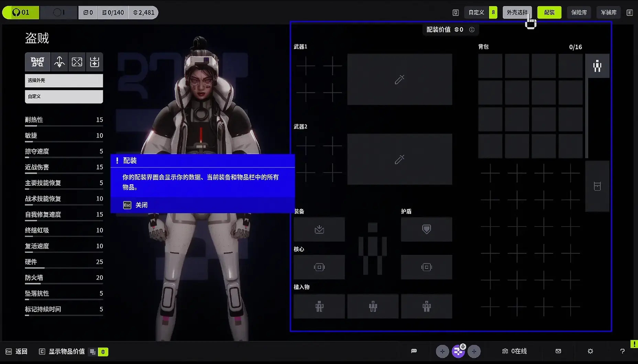This screenshot has width=638, height=364.
Task: Select the grey stacked display mode icon
Action: click(x=92, y=352)
